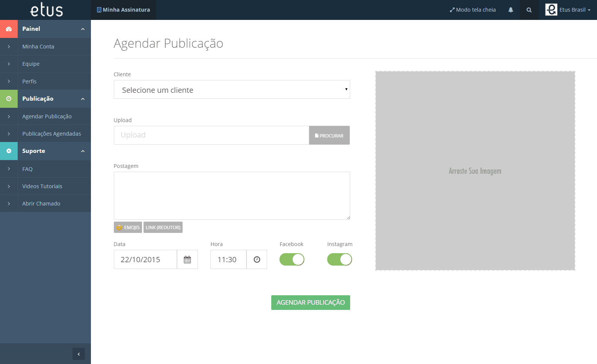The height and width of the screenshot is (364, 597).
Task: Open notifications bell icon
Action: click(511, 10)
